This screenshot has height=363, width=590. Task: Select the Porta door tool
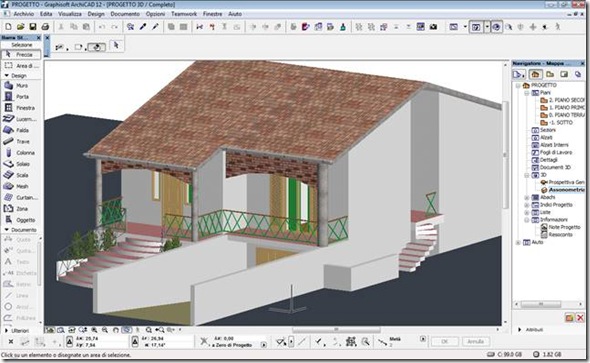pyautogui.click(x=21, y=97)
